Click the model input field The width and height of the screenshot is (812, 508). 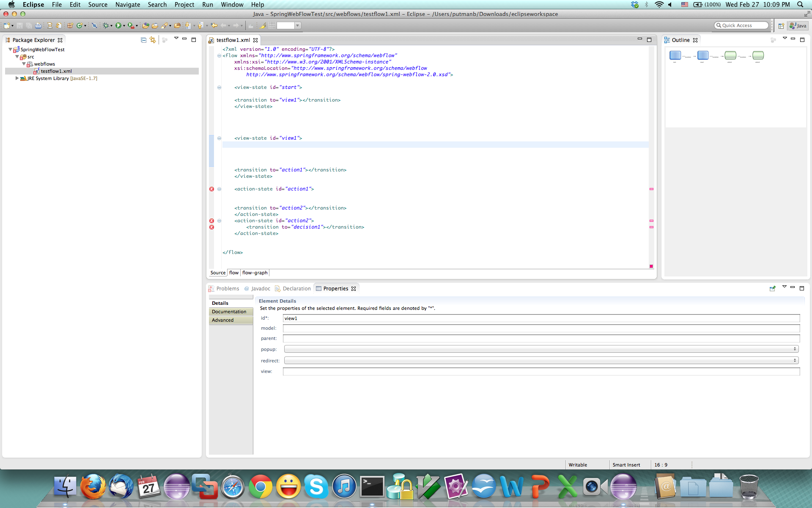tap(541, 329)
